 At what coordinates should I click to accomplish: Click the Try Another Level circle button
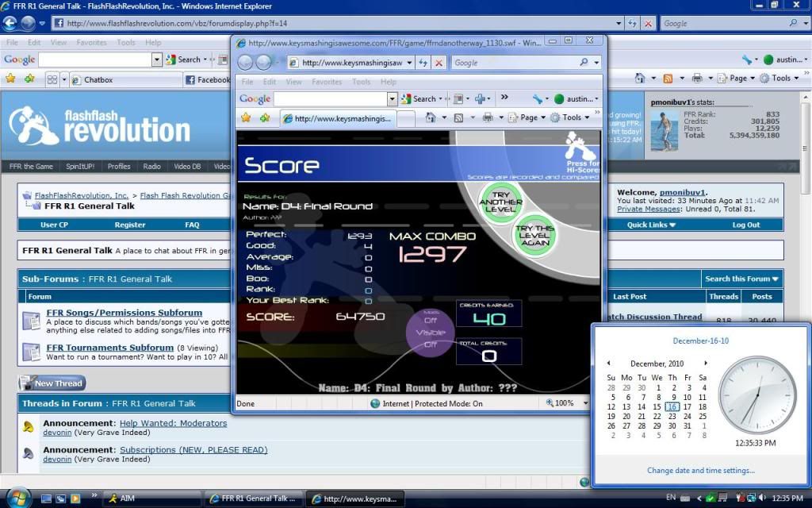(501, 202)
